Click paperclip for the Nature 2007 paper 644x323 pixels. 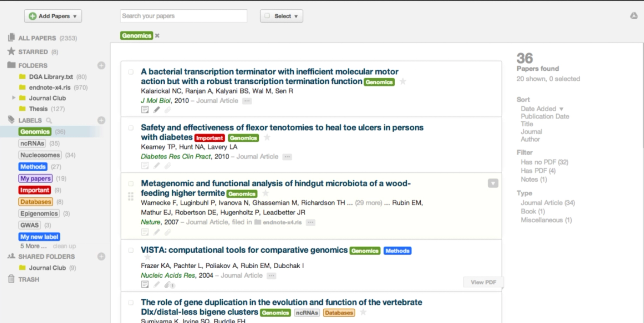tap(167, 232)
